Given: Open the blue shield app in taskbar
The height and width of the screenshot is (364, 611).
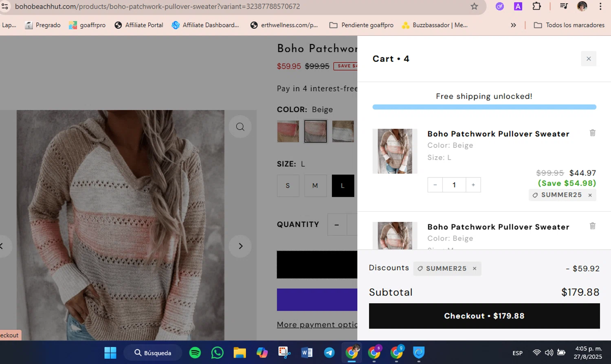Looking at the screenshot, I should coord(419,353).
